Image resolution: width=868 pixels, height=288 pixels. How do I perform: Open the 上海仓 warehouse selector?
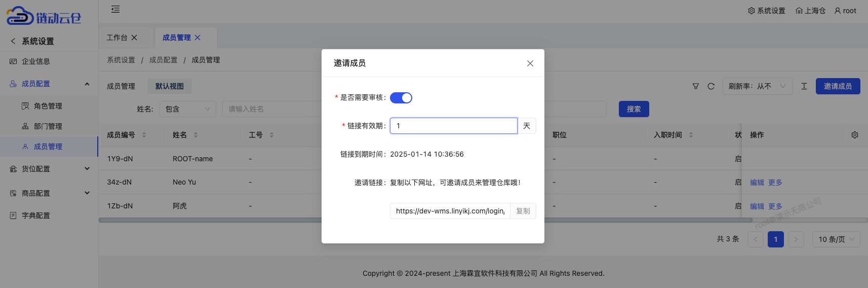[x=810, y=11]
